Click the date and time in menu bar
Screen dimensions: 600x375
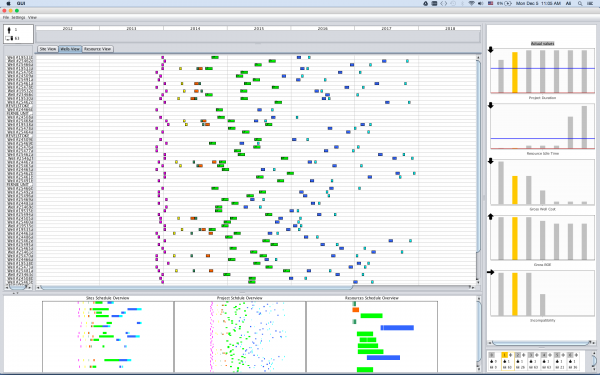538,3
